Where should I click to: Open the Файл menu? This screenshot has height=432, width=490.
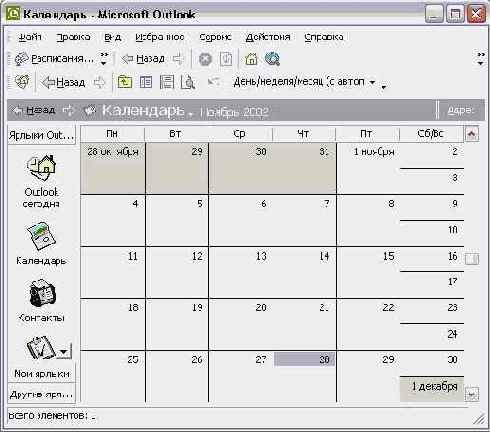tap(30, 37)
